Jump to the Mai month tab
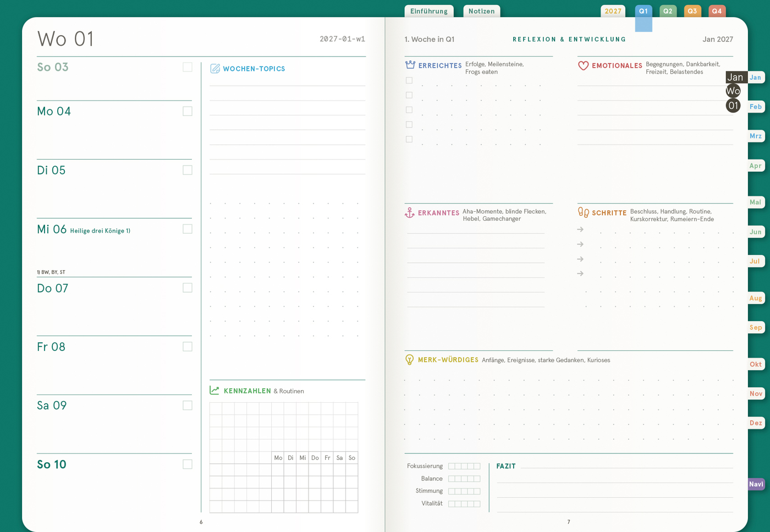 [x=756, y=202]
